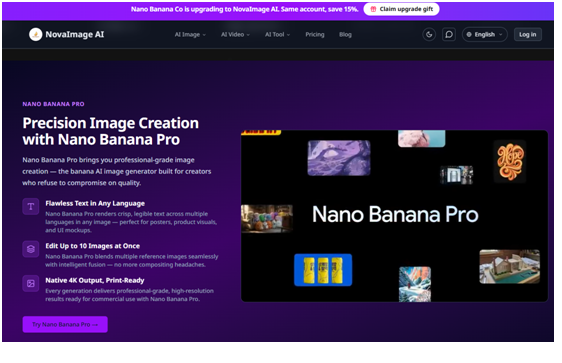Click the Native 4K Output image icon
The image size is (562, 363).
coord(31,283)
